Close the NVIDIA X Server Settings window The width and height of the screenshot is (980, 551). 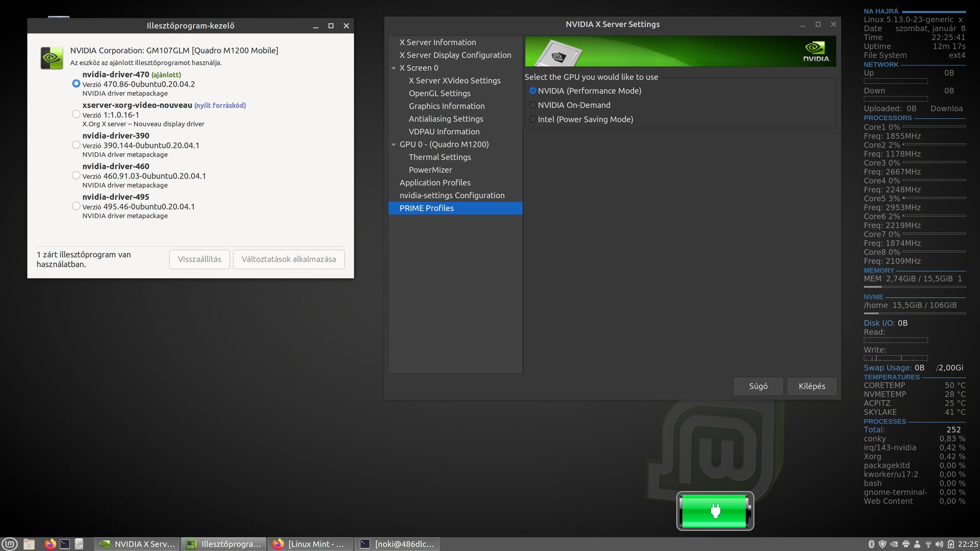833,25
